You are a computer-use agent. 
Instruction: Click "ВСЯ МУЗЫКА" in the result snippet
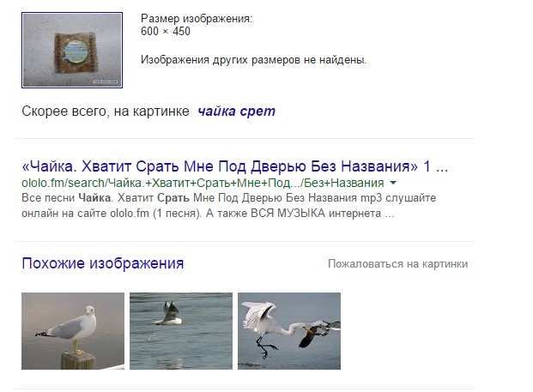pyautogui.click(x=288, y=214)
